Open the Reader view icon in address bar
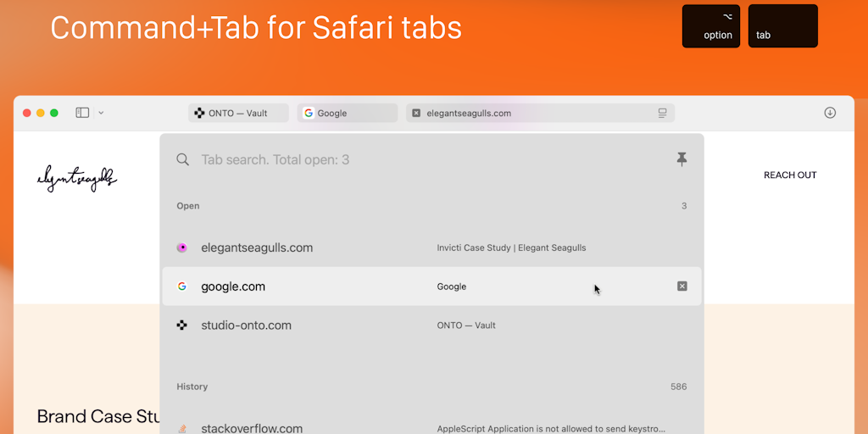The width and height of the screenshot is (868, 434). 663,113
